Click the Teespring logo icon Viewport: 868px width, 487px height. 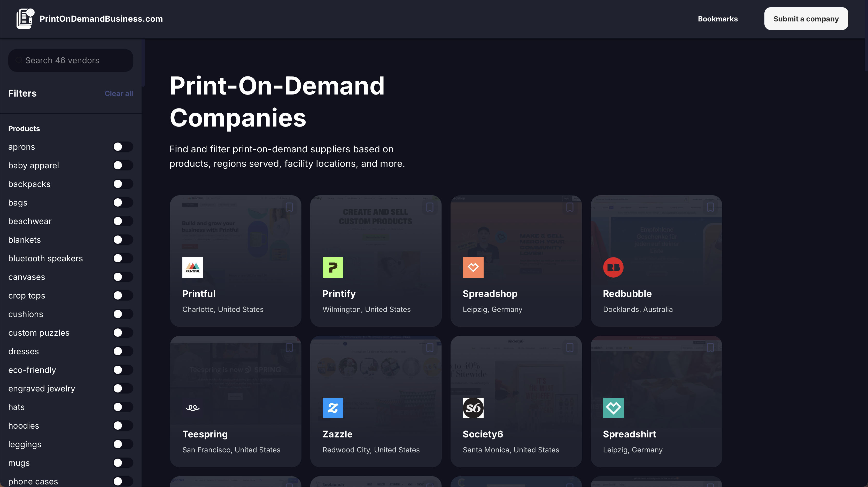(x=192, y=408)
